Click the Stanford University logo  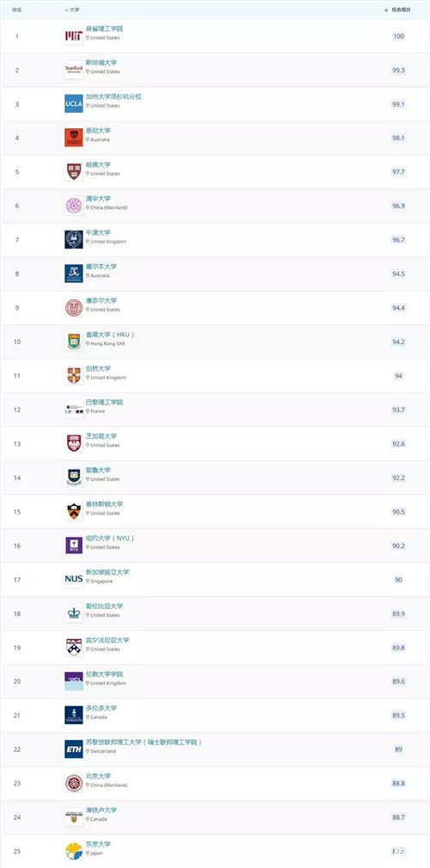coord(74,70)
